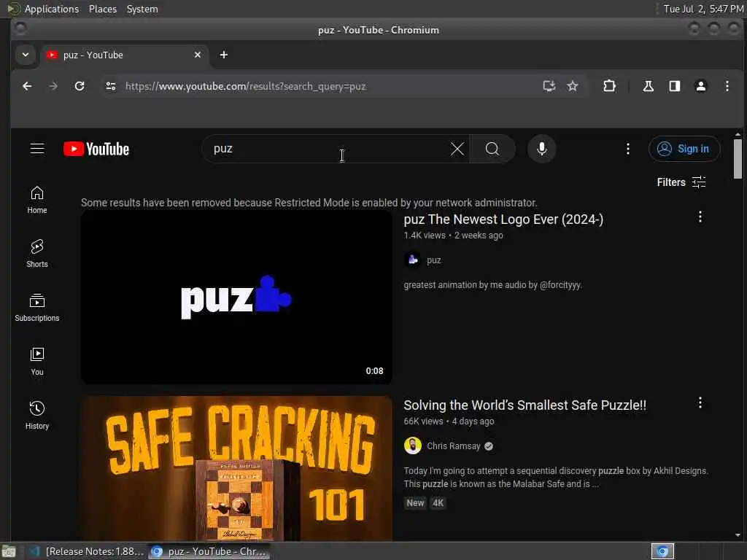Close the 'puz - YouTube' tab
Viewport: 747px width, 560px height.
(x=198, y=55)
